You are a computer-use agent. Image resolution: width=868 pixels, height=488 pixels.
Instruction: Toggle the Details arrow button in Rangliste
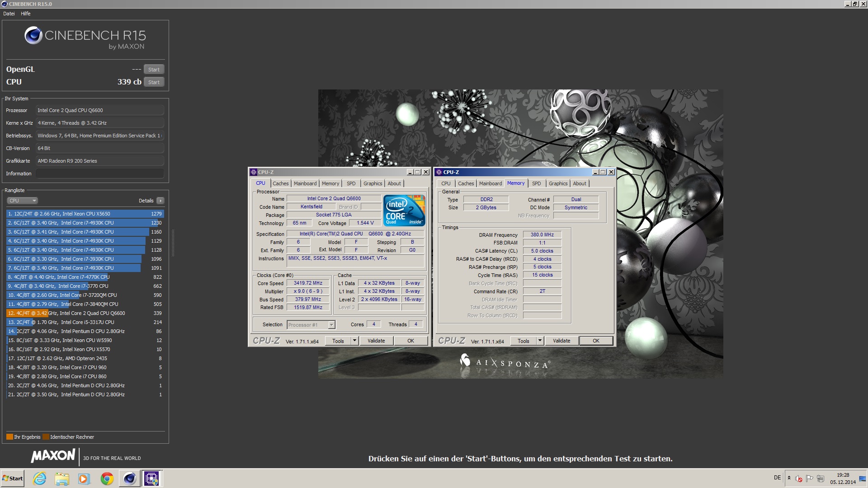click(x=160, y=201)
